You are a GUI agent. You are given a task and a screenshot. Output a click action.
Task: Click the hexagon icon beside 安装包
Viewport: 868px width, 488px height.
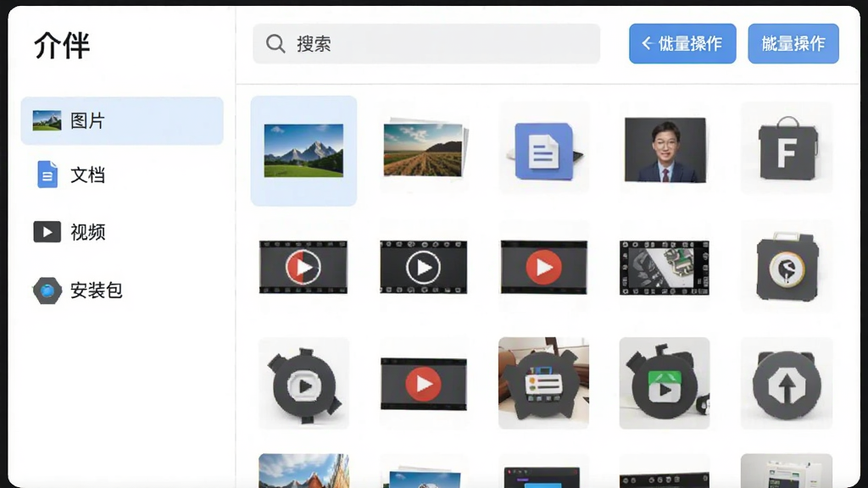tap(47, 291)
